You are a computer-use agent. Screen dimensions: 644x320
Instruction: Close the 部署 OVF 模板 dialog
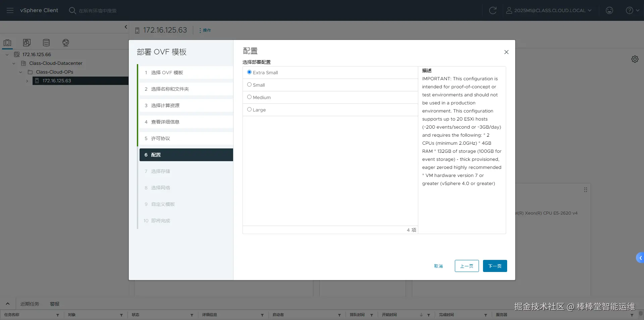(506, 52)
